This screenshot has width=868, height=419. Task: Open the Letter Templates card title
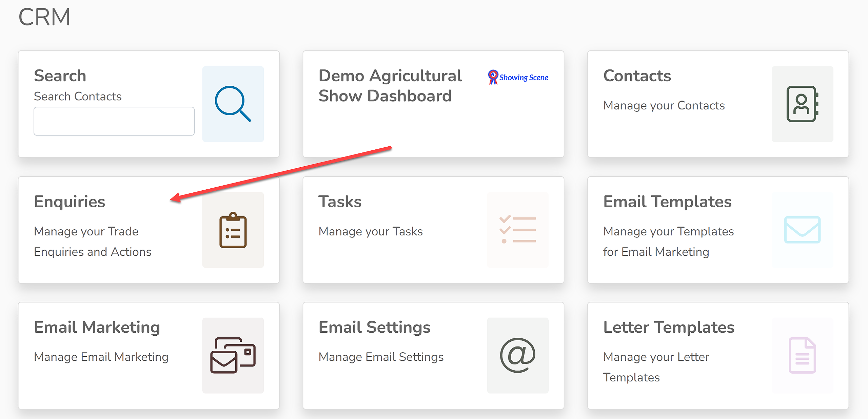[669, 328]
